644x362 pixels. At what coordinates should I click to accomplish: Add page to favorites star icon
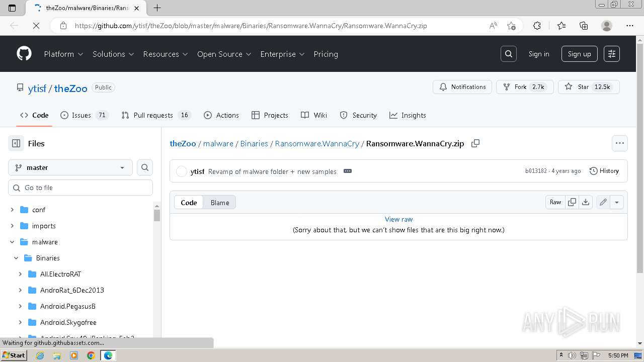[x=511, y=26]
